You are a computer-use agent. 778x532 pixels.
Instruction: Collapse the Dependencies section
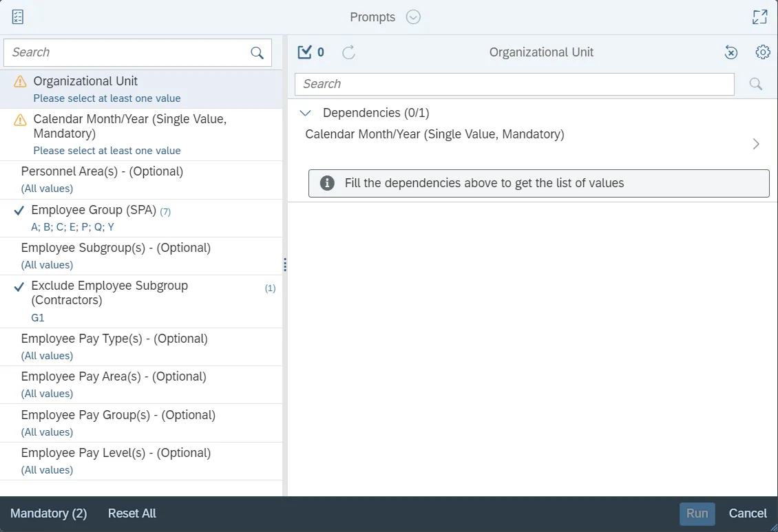click(307, 113)
